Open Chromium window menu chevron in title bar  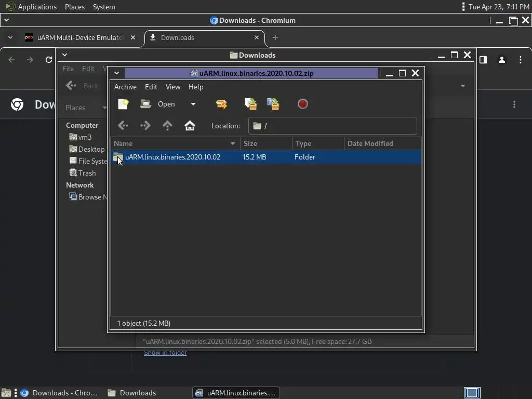[x=6, y=20]
